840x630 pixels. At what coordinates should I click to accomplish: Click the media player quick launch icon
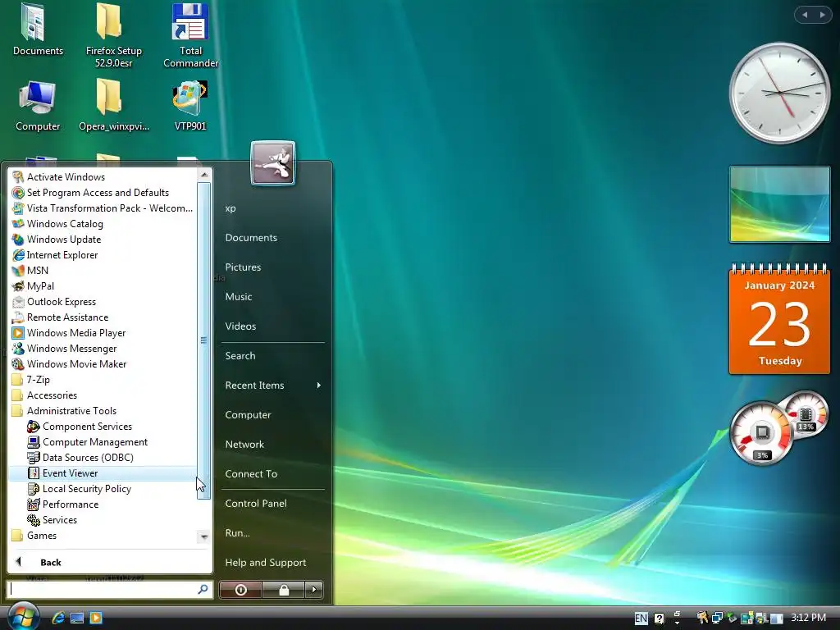(x=96, y=618)
